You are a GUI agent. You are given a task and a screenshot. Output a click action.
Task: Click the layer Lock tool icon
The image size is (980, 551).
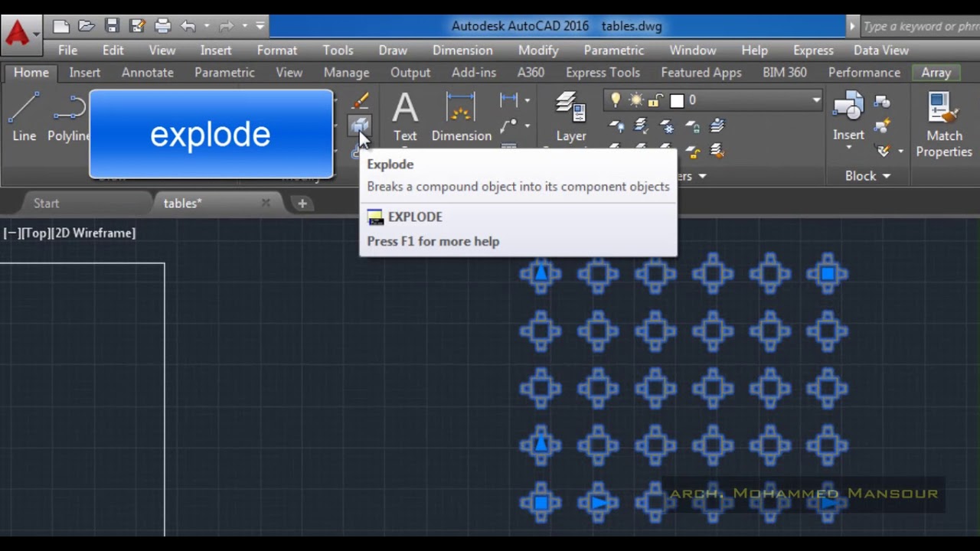point(692,126)
